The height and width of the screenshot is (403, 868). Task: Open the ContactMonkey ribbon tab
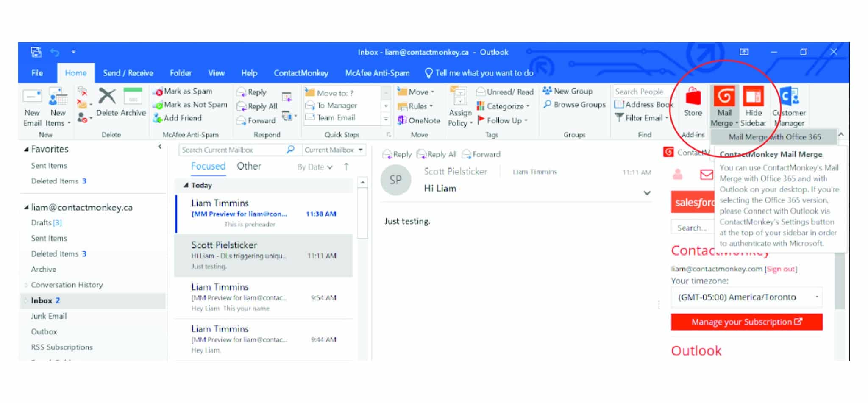301,73
